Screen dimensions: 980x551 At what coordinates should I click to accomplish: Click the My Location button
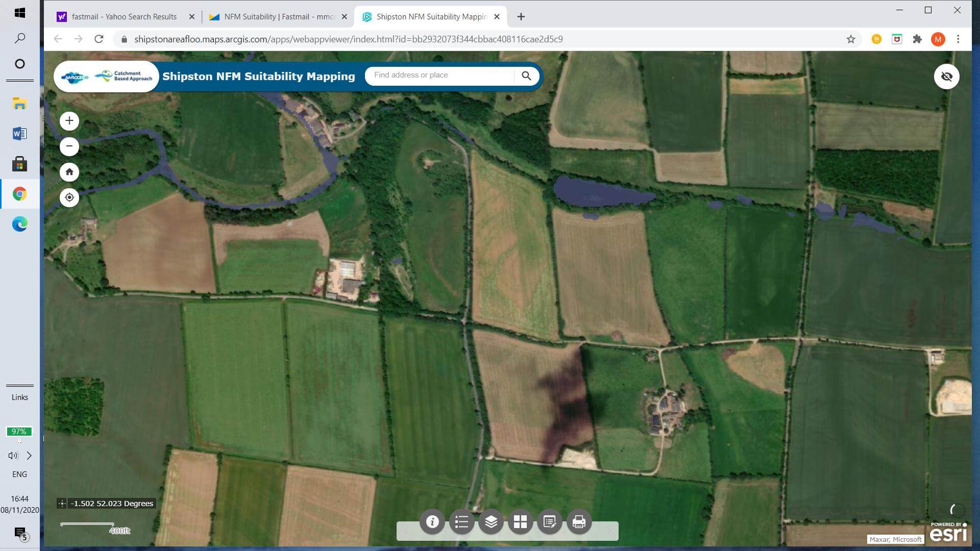69,197
